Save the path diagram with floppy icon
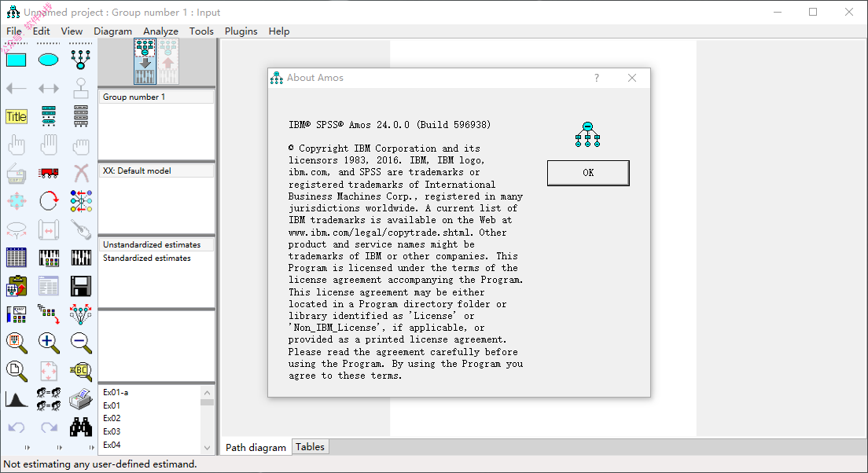Viewport: 868px width, 473px height. [81, 286]
